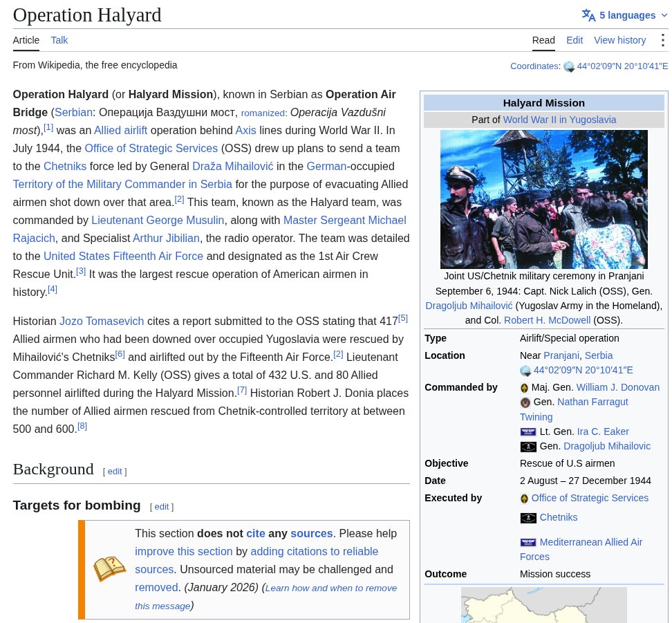Open World War II in Yugoslavia link
Screen dimensions: 672x623
(x=559, y=120)
